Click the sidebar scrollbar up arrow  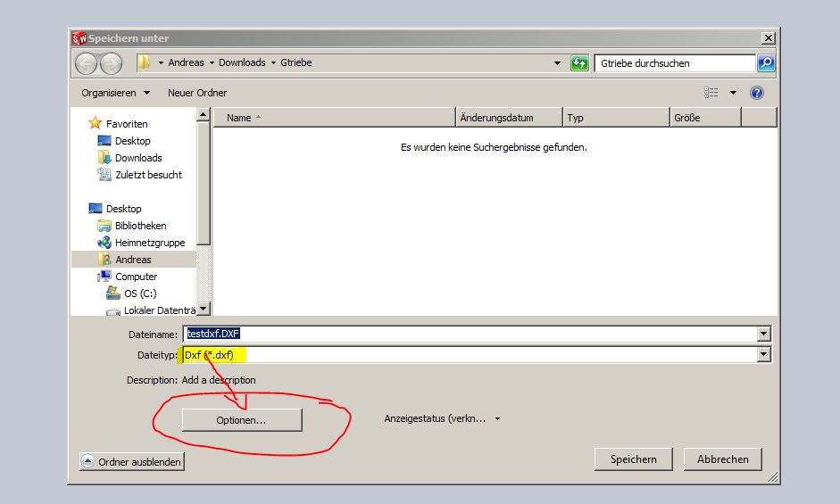coord(203,114)
